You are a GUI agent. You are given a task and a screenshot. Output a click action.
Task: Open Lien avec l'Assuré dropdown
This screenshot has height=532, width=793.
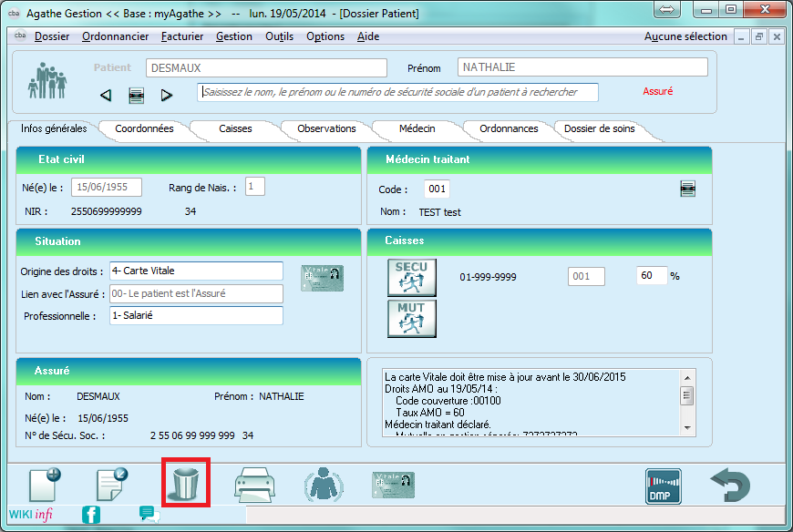click(x=196, y=293)
